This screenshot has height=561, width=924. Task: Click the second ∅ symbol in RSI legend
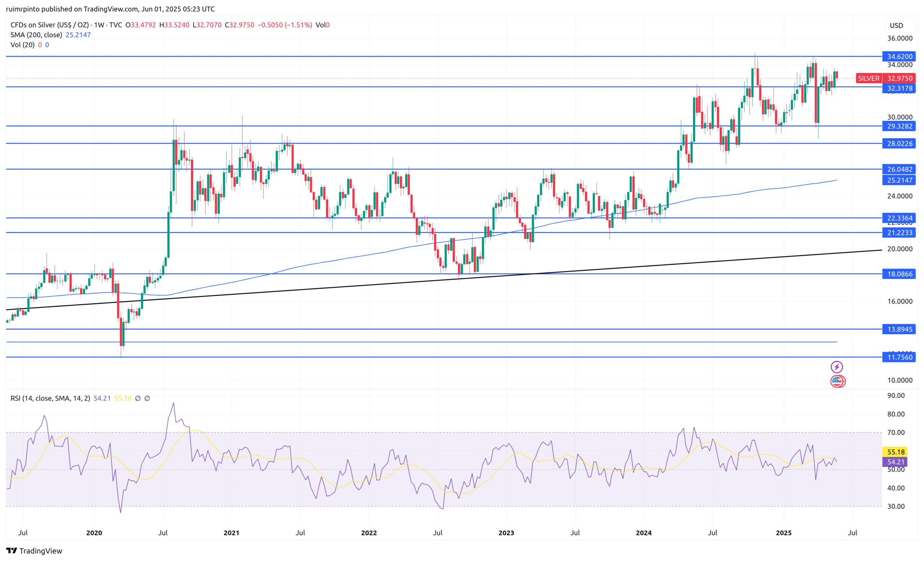[x=147, y=398]
